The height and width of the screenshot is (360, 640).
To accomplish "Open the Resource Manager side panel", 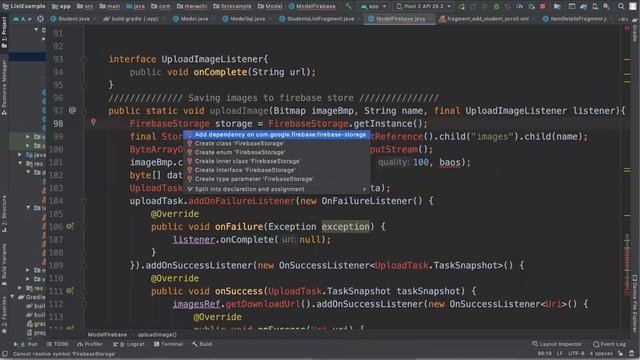I will 4,87.
